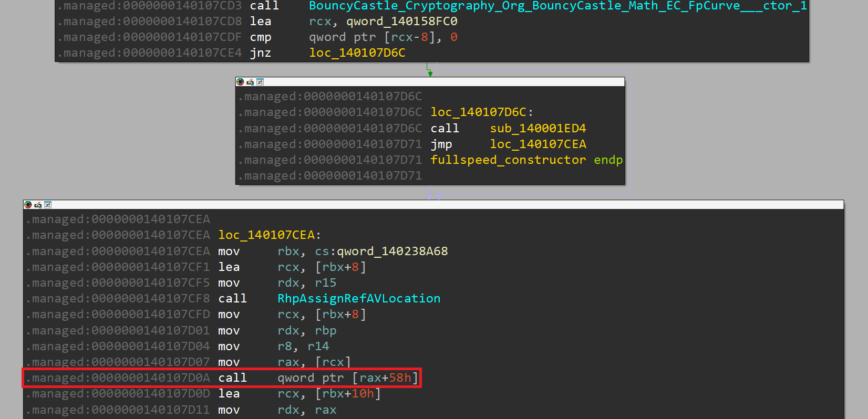Set node color of loc_140107CEA block

[28, 205]
